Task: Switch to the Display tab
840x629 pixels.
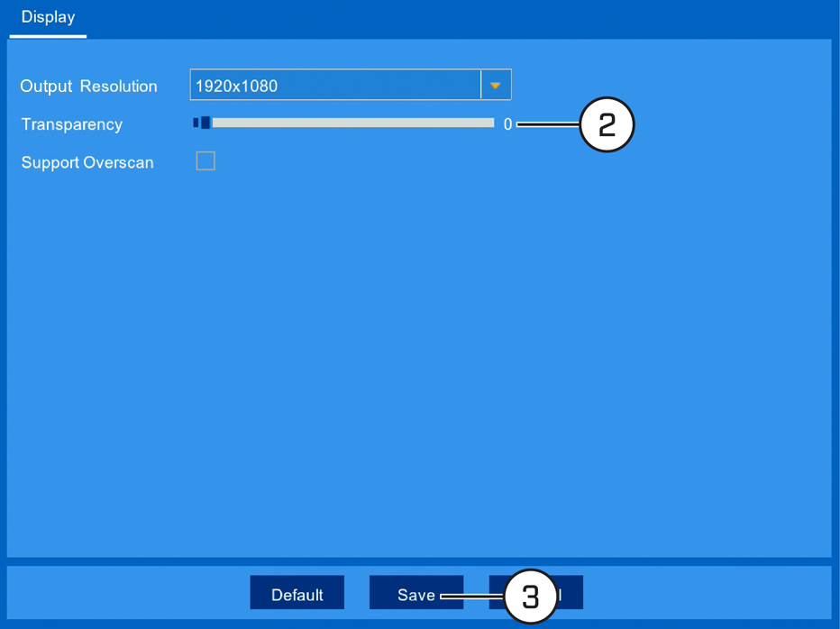Action: [48, 17]
